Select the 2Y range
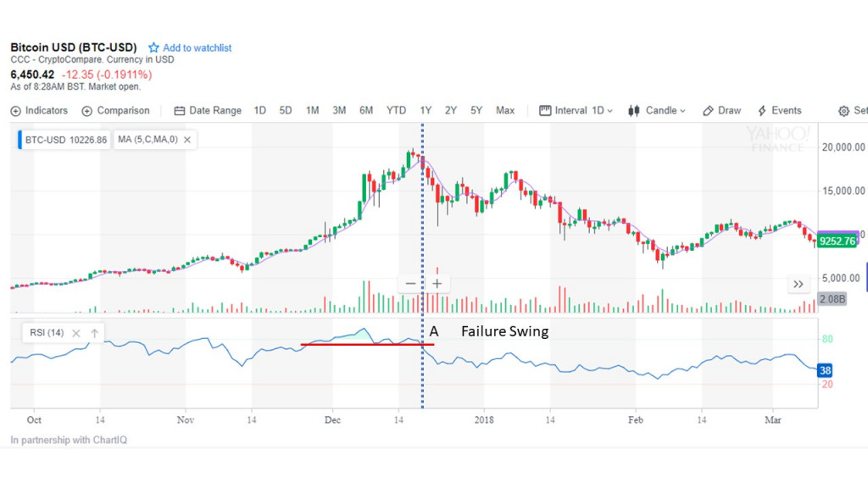The height and width of the screenshot is (488, 868). (451, 111)
